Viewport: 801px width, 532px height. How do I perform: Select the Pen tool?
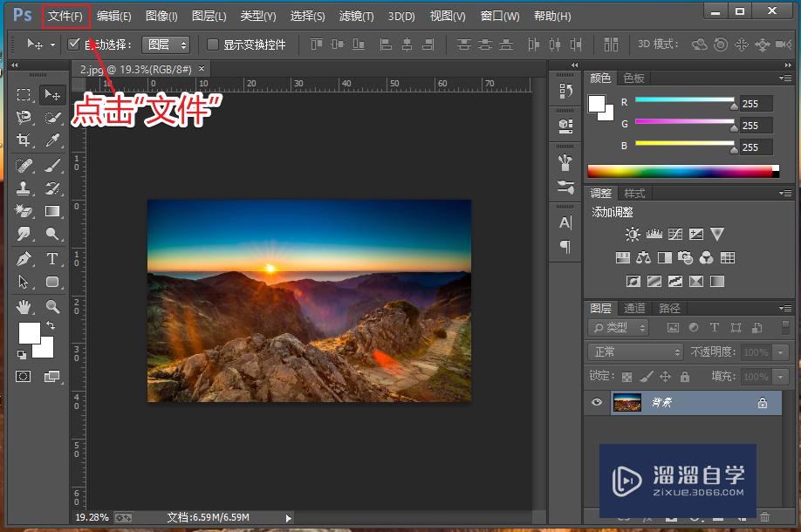[24, 259]
